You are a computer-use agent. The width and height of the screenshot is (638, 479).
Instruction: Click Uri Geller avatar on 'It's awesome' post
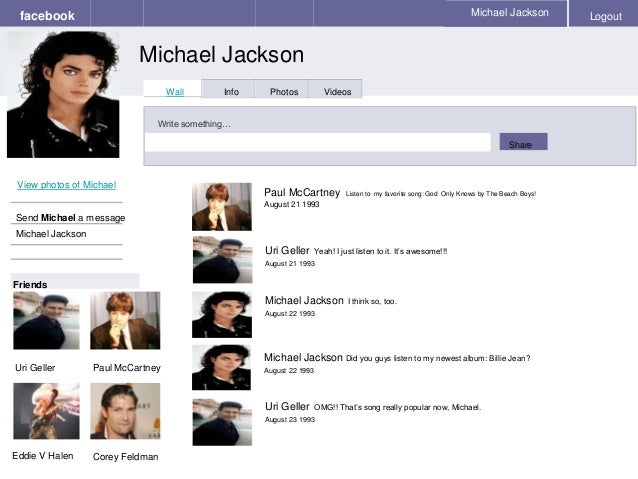click(x=223, y=260)
